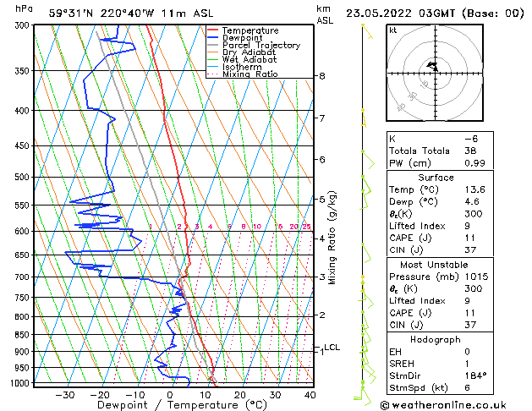Click the K index value '-6'
Image resolution: width=532 pixels, height=411 pixels.
click(x=471, y=139)
